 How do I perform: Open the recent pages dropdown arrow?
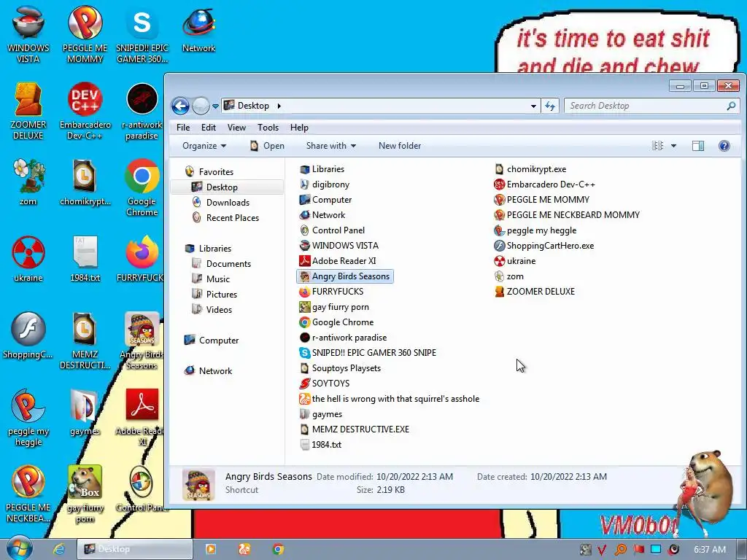coord(215,106)
